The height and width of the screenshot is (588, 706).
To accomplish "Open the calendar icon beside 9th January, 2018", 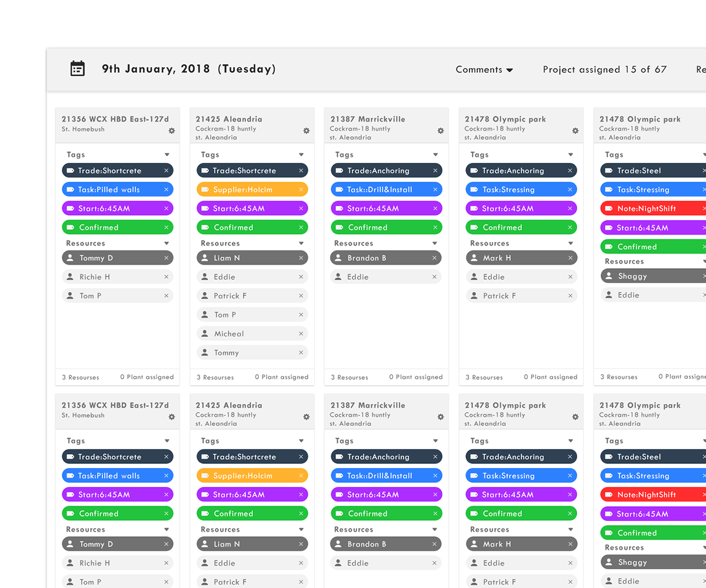I will pos(78,69).
